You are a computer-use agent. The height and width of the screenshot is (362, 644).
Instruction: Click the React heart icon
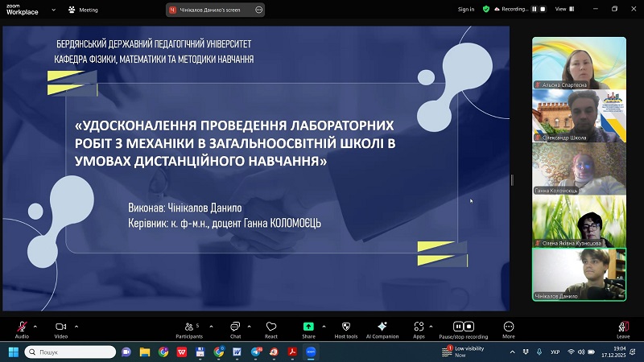(271, 328)
